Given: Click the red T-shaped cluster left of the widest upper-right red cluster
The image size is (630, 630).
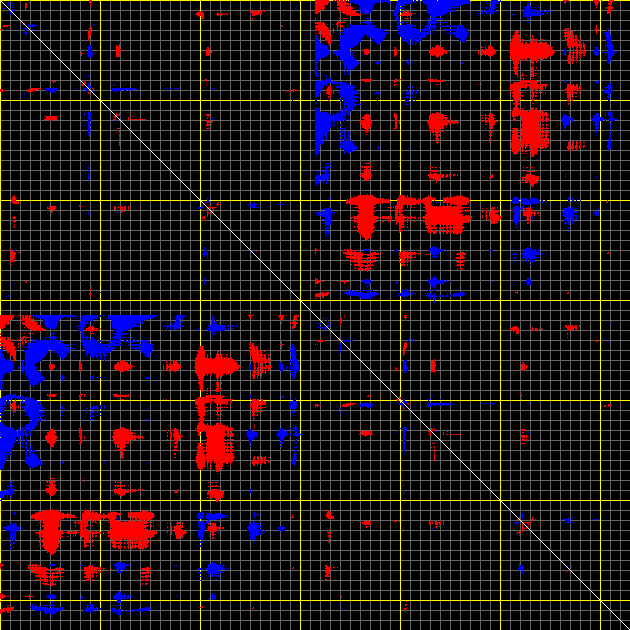Looking at the screenshot, I should (x=367, y=212).
